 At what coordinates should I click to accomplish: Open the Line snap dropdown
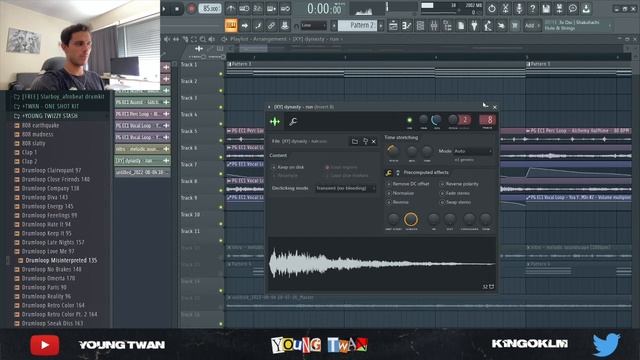click(314, 26)
